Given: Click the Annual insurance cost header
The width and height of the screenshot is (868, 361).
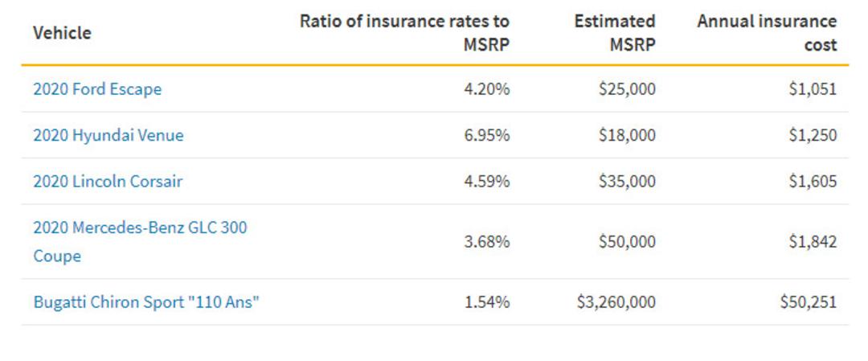Looking at the screenshot, I should pyautogui.click(x=768, y=33).
